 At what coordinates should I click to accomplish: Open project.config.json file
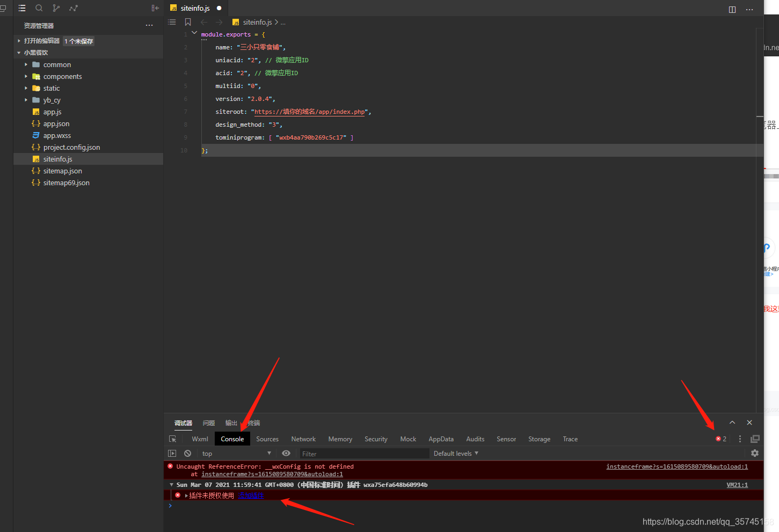(71, 147)
